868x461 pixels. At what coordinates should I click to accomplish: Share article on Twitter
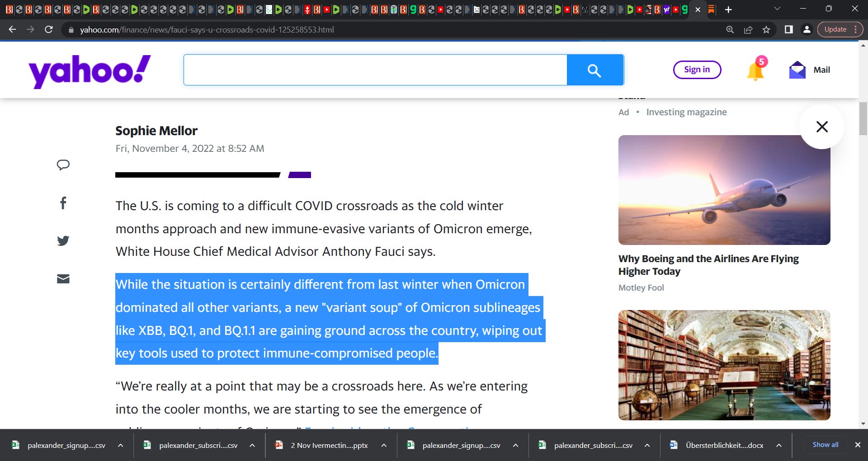click(63, 240)
